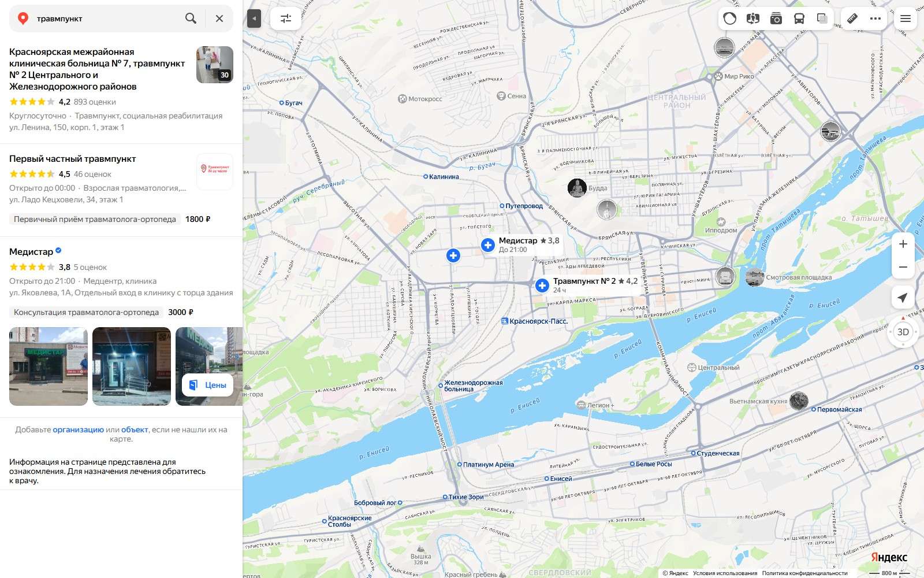The width and height of the screenshot is (924, 578).
Task: Click the search field containing травмпункт
Action: pos(107,18)
